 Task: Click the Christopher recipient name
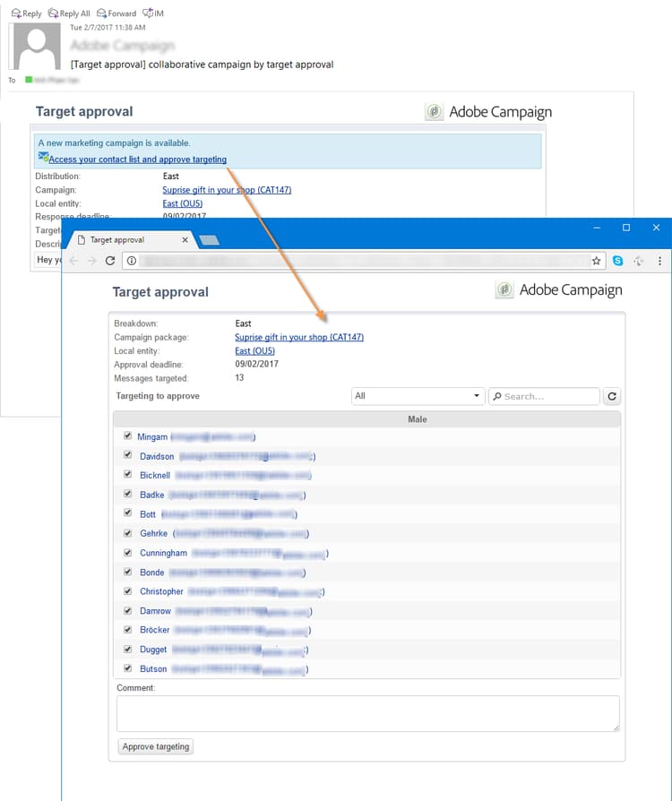[x=161, y=591]
